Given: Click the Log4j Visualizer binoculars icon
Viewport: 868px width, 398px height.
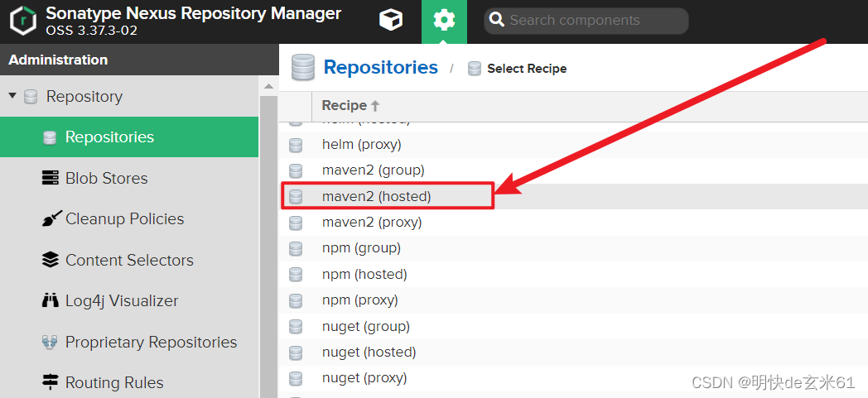Looking at the screenshot, I should 50,300.
